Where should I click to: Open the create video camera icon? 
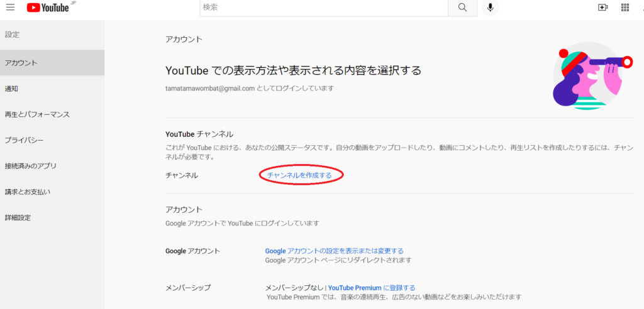point(602,8)
